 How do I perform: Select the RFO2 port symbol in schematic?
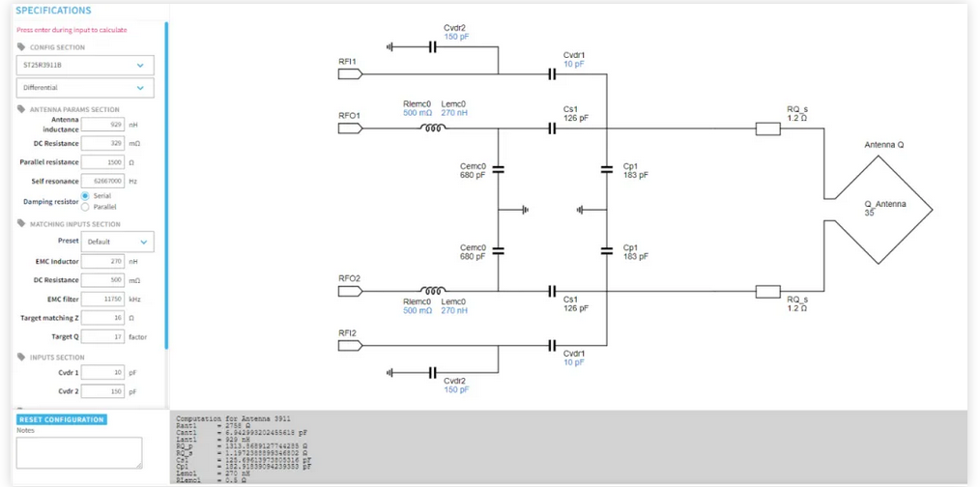tap(349, 291)
